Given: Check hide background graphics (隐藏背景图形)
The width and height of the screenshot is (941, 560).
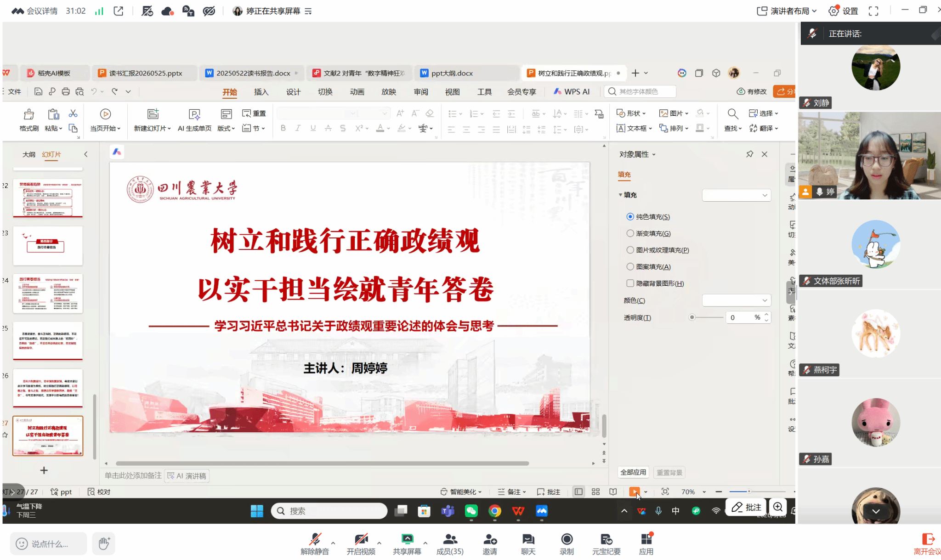Looking at the screenshot, I should coord(630,283).
